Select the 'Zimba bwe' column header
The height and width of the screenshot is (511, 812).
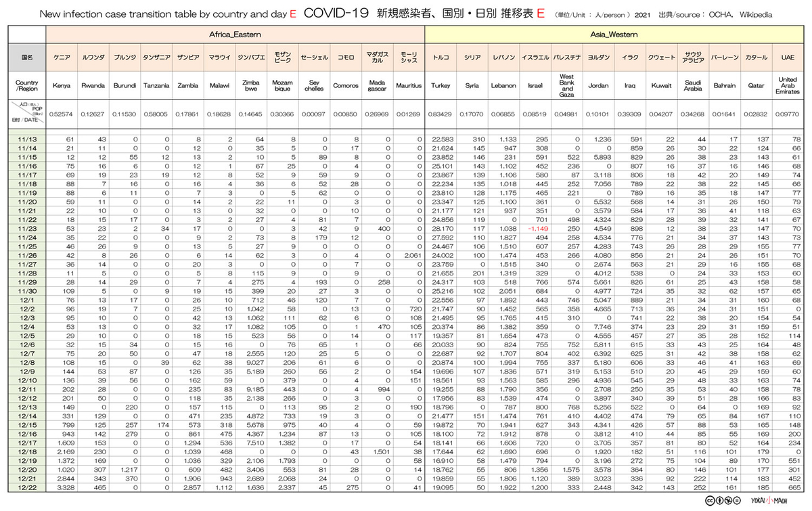pos(250,86)
